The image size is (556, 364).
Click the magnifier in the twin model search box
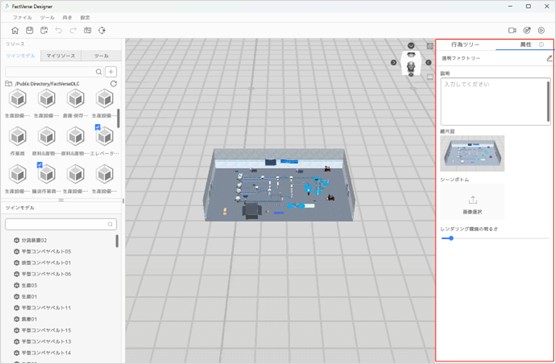110,224
